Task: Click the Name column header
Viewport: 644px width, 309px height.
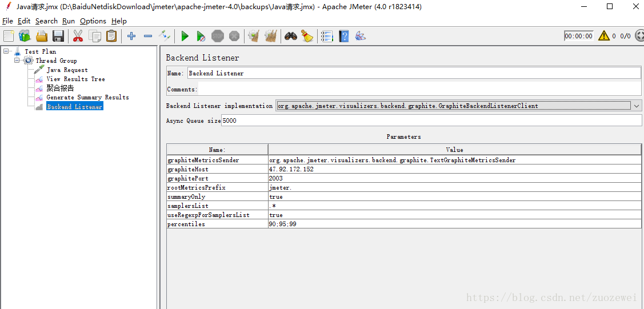Action: (x=217, y=150)
